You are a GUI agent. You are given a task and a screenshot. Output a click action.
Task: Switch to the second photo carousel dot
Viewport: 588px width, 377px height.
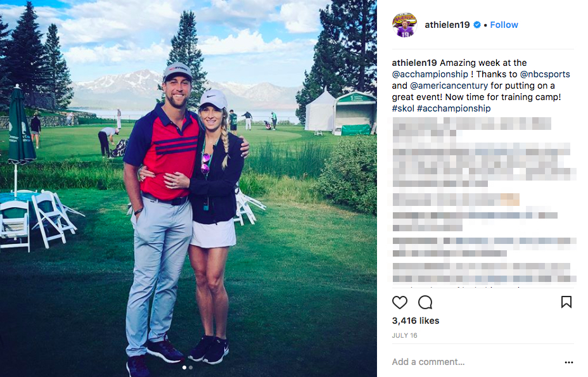[191, 367]
